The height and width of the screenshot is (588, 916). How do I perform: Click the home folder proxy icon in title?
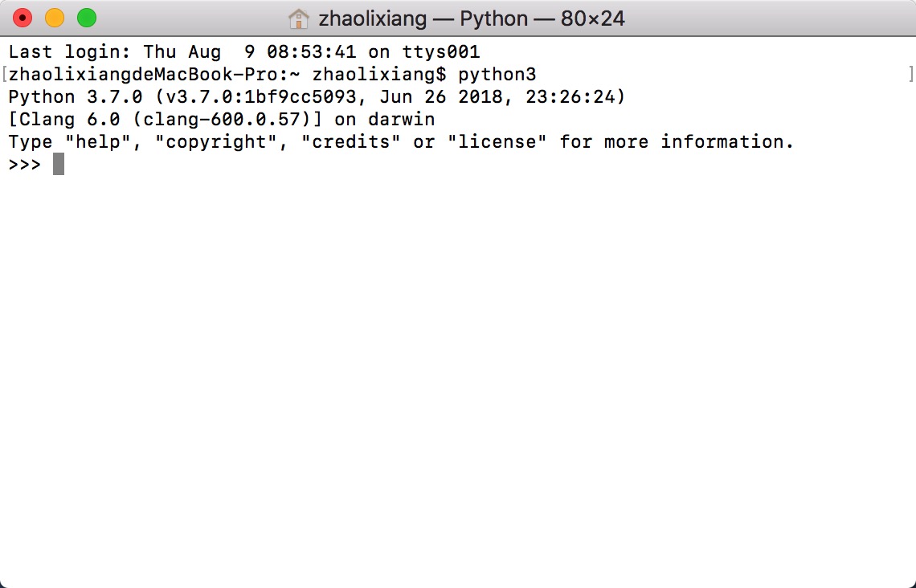click(x=299, y=18)
